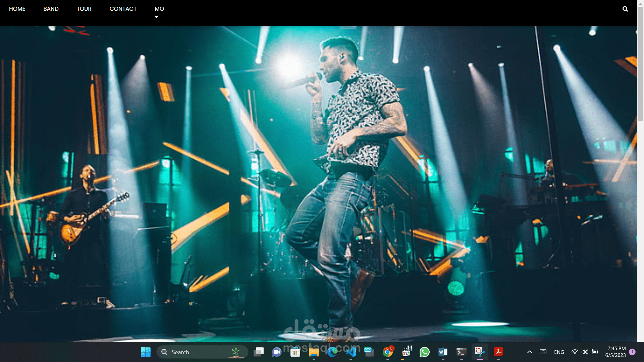Toggle the touch keyboard in the system tray
The image size is (644, 362).
coord(543,352)
